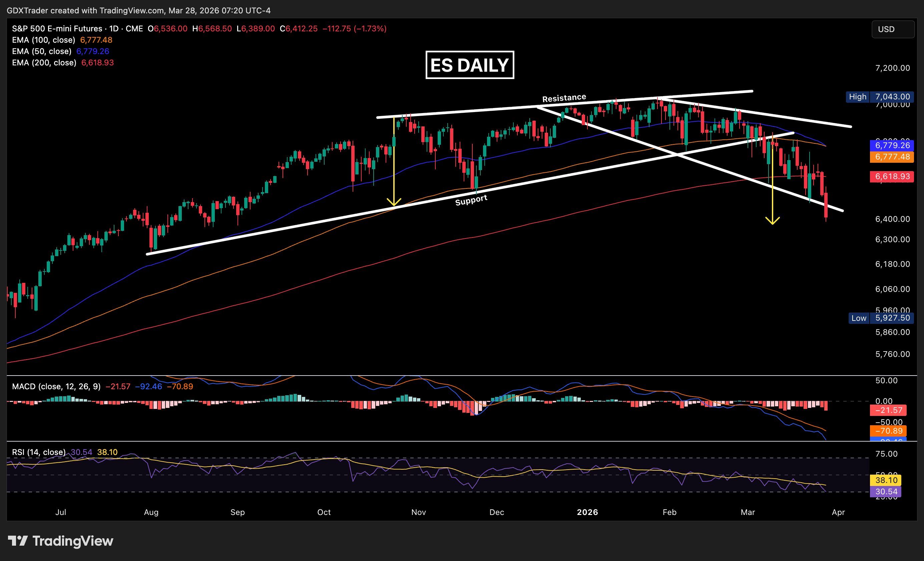Click the blue 6,779.26 EMA price tag
This screenshot has height=561, width=924.
pyautogui.click(x=892, y=145)
